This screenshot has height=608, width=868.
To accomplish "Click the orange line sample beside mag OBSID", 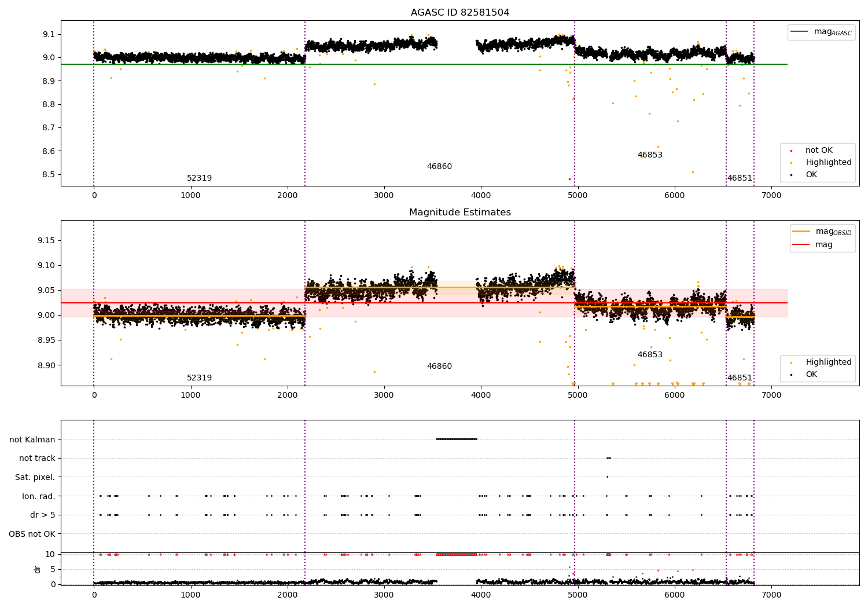I will [x=801, y=232].
